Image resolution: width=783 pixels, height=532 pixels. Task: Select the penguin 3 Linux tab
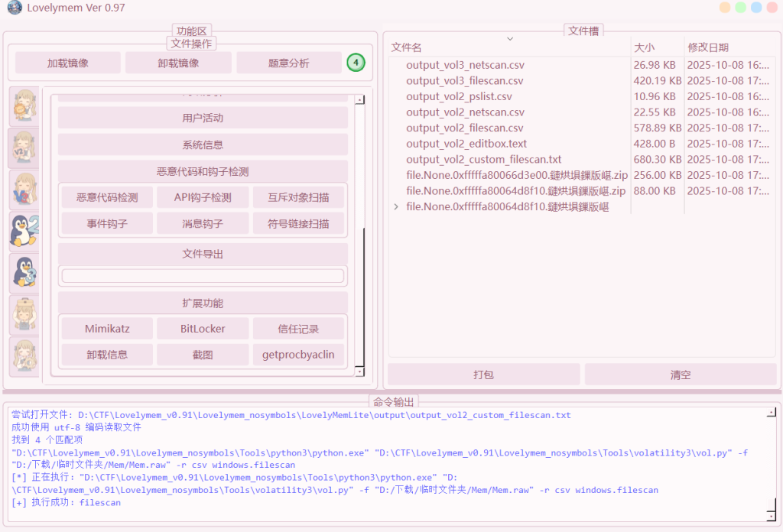point(24,273)
